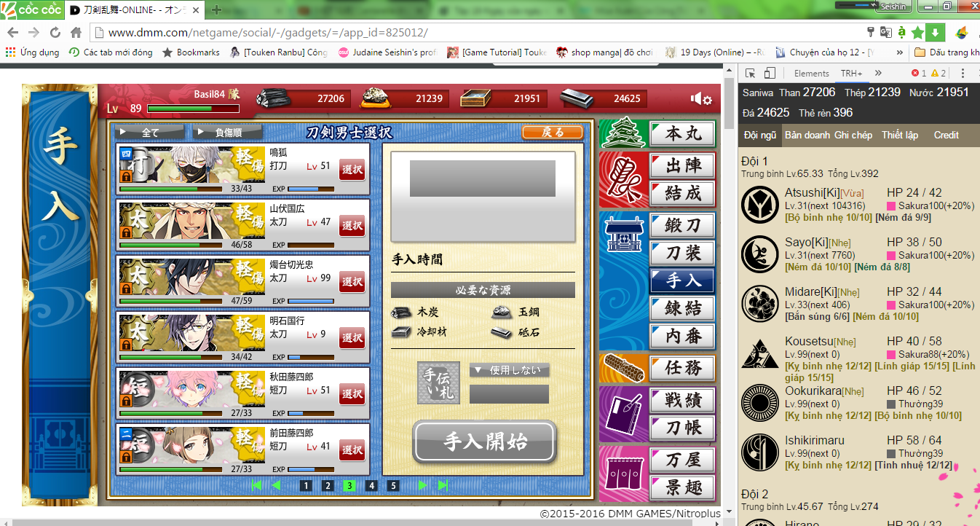This screenshot has width=980, height=526.
Task: Jump to last page arrow in pagination
Action: (443, 485)
